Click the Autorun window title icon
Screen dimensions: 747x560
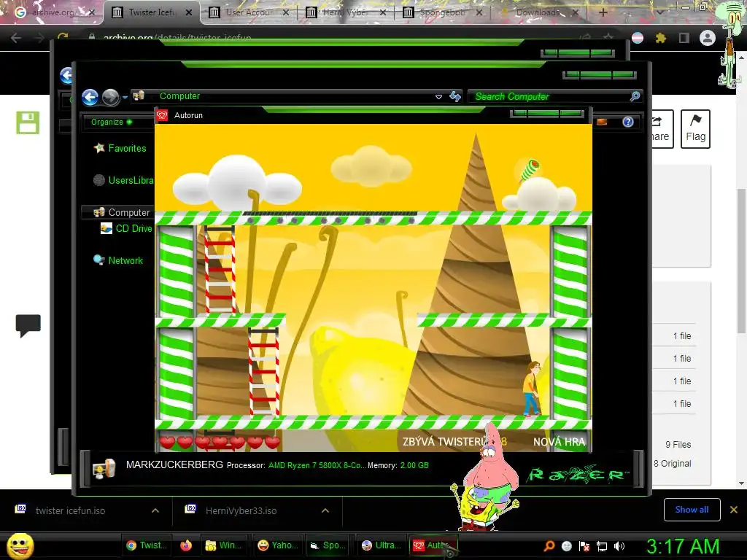click(x=163, y=115)
